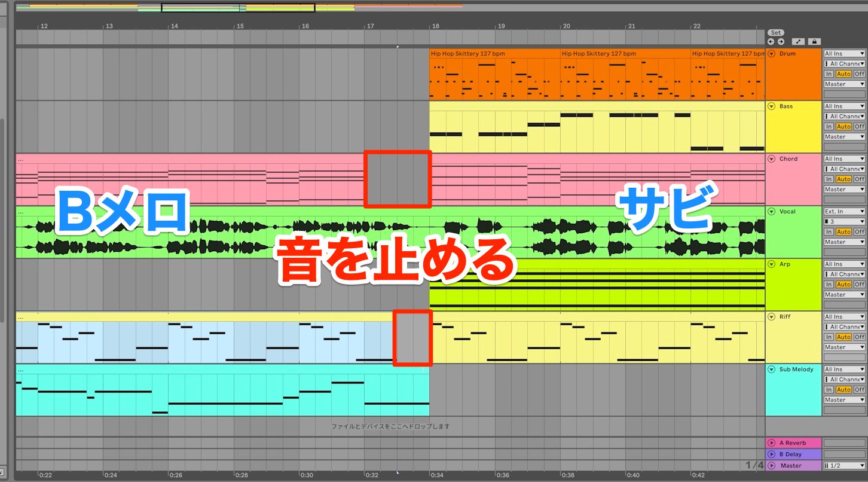Screen dimensions: 868x482
Task: Set Sub Melody track monitor to Auto
Action: pyautogui.click(x=843, y=390)
